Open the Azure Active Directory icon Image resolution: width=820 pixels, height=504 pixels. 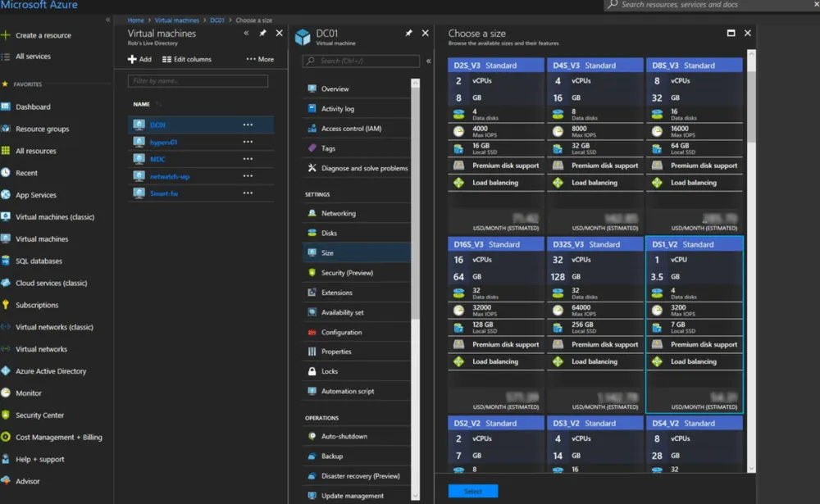pyautogui.click(x=6, y=371)
